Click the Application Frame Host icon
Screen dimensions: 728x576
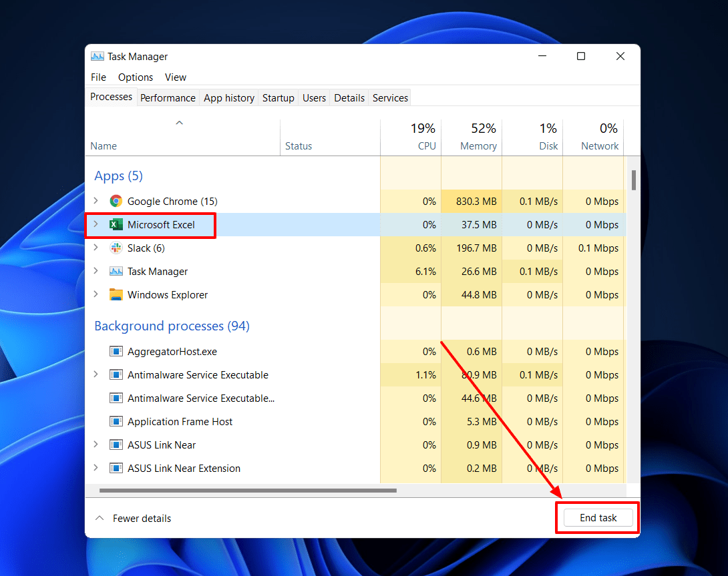pyautogui.click(x=116, y=421)
